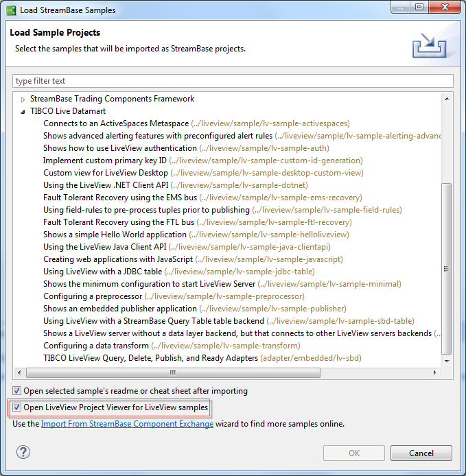Click the vertical scrollbar thumb

[446, 269]
